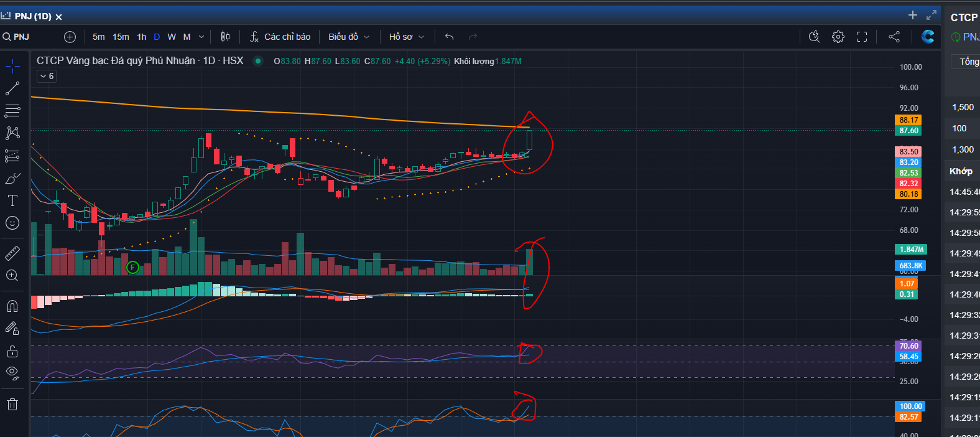Delete all drawings with the trash icon
Viewport: 980px width, 437px height.
coord(12,405)
